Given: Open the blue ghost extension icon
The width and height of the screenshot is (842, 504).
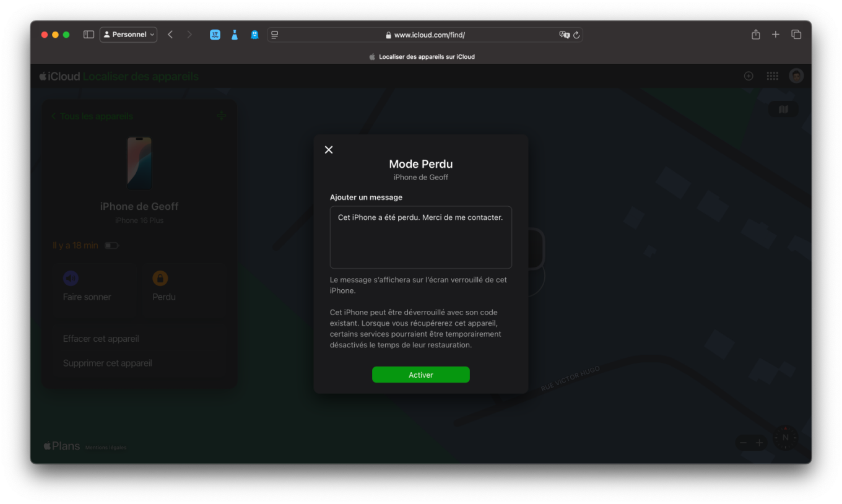Looking at the screenshot, I should click(x=254, y=35).
